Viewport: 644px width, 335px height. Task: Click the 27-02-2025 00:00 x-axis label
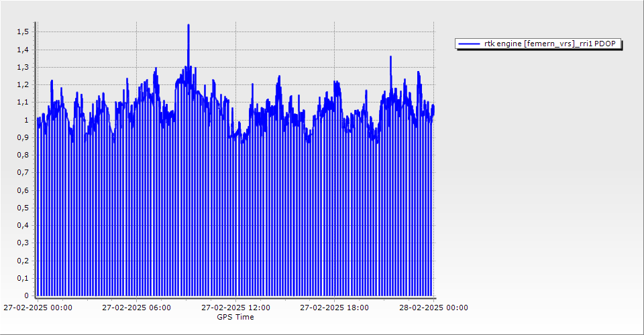point(38,308)
